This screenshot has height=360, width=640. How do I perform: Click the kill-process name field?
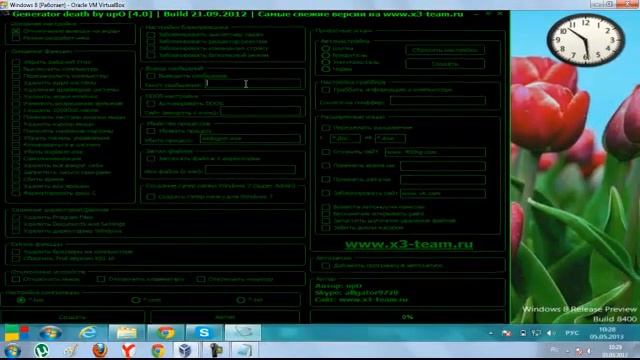pyautogui.click(x=250, y=139)
